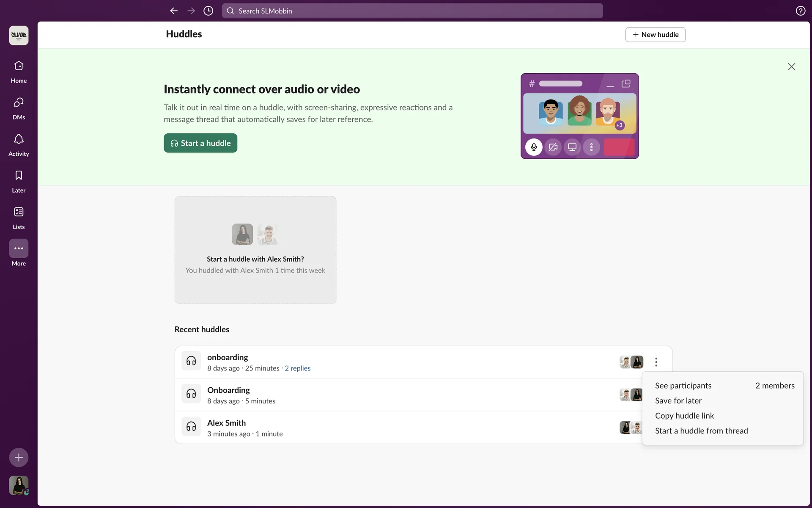Click the plus create button in sidebar
The image size is (812, 508).
[x=19, y=457]
